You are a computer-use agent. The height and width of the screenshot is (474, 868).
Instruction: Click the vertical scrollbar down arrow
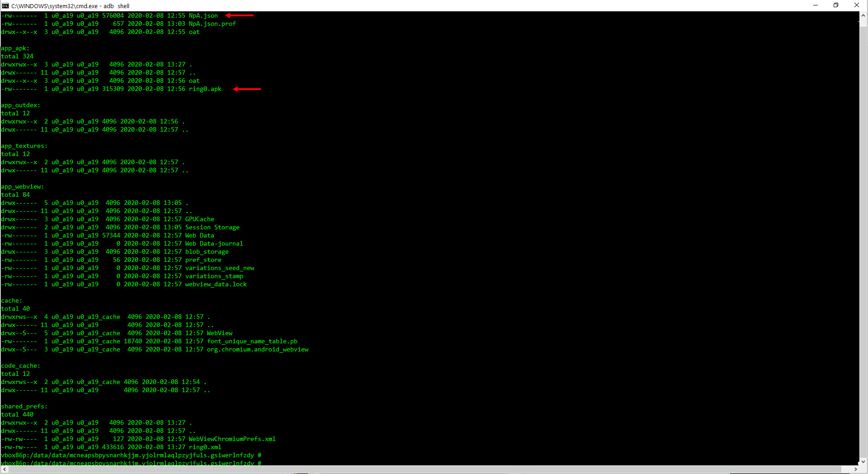point(863,462)
